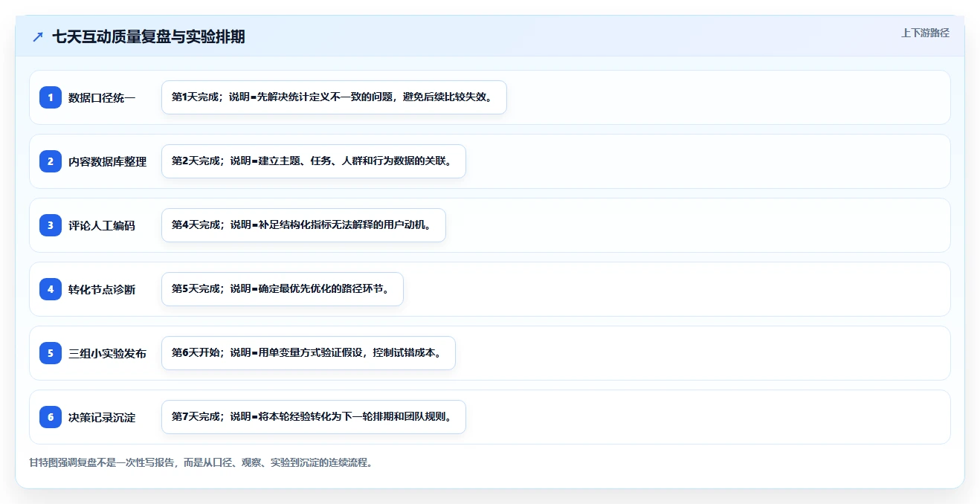Click the 决策记录沉淀 step label
Viewport: 980px width, 504px height.
[x=102, y=417]
